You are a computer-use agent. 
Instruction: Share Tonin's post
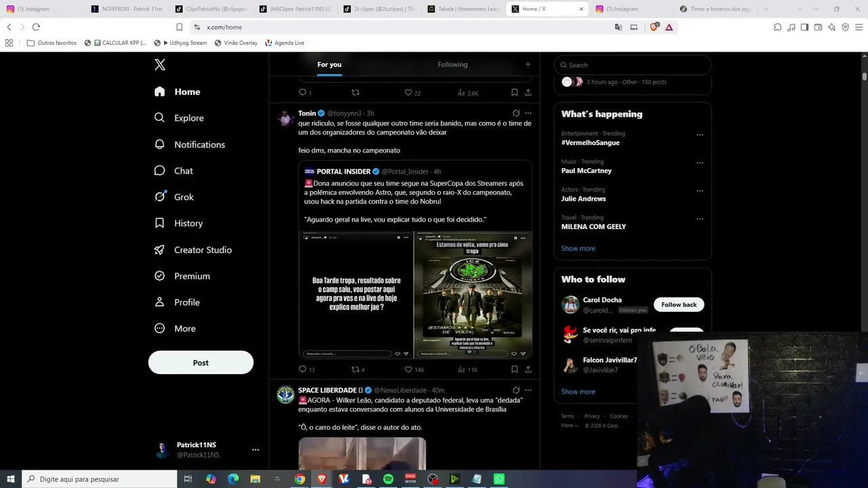pos(528,369)
